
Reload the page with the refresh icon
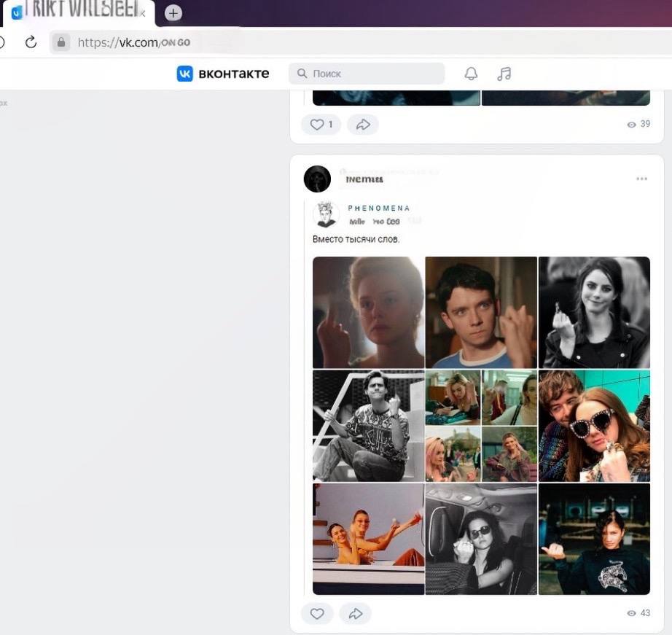point(31,42)
